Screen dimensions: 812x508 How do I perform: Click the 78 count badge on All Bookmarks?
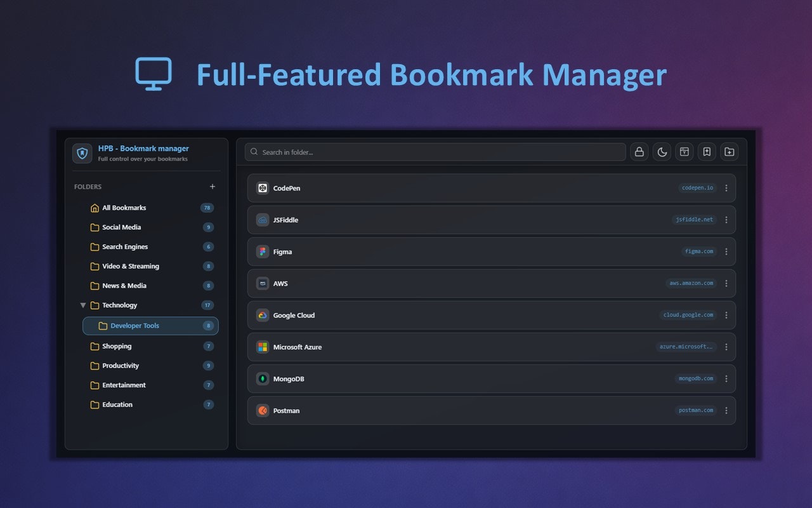pos(207,208)
